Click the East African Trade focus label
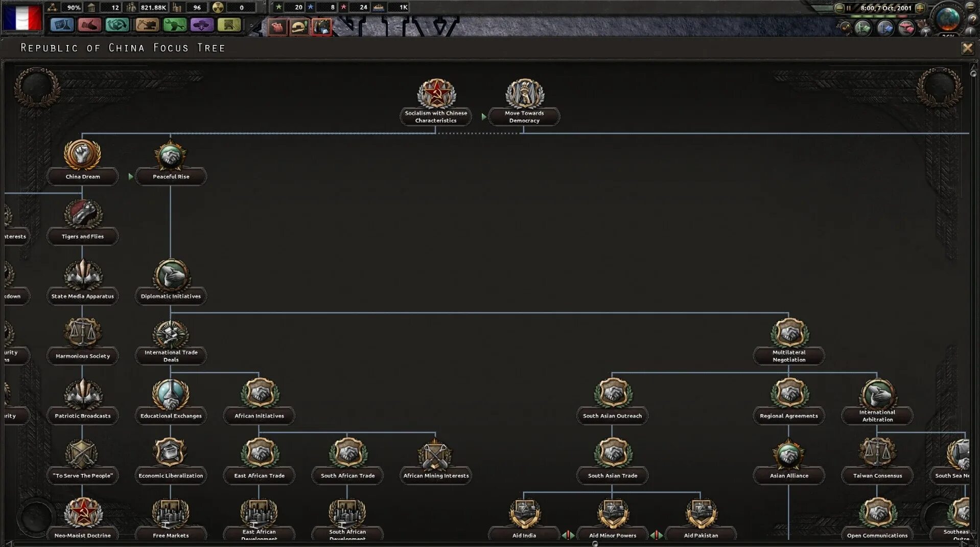The height and width of the screenshot is (547, 980). tap(259, 475)
